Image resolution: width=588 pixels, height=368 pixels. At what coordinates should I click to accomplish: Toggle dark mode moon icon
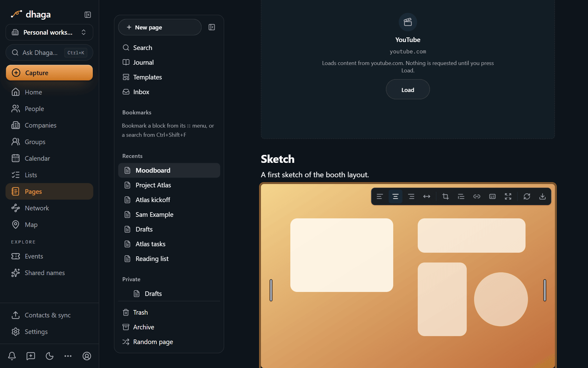point(49,356)
